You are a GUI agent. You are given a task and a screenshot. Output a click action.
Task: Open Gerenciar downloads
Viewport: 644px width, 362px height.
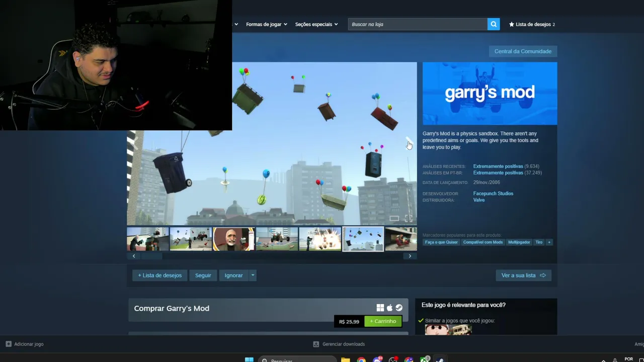tap(339, 344)
